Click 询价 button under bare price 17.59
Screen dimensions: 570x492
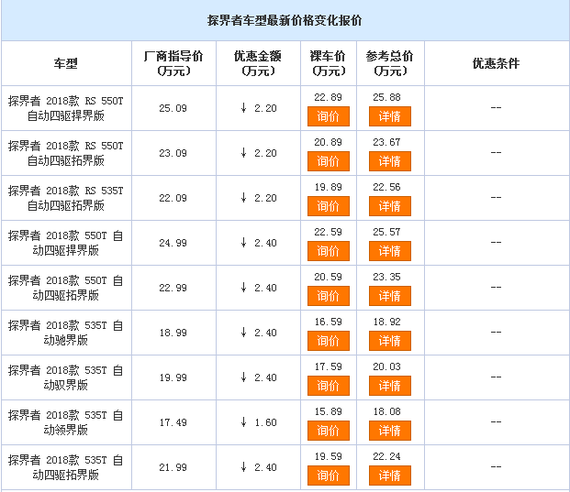(x=328, y=386)
